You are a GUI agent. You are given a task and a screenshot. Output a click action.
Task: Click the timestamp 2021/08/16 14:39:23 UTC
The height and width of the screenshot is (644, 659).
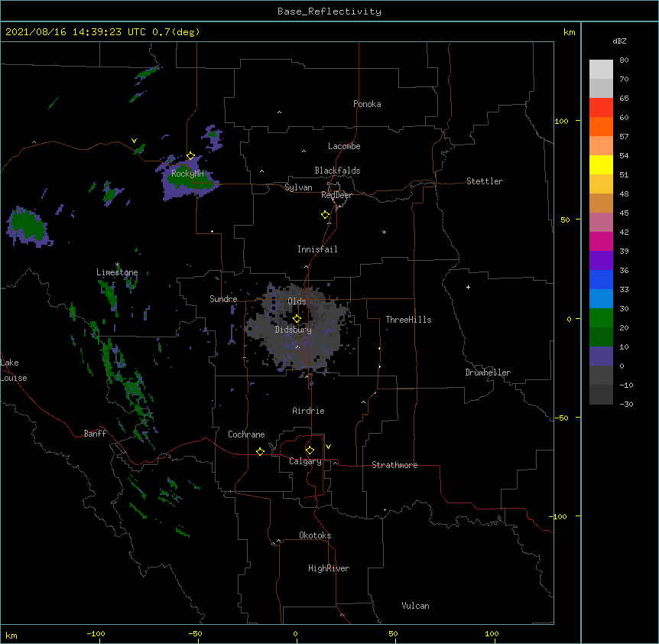pos(76,32)
